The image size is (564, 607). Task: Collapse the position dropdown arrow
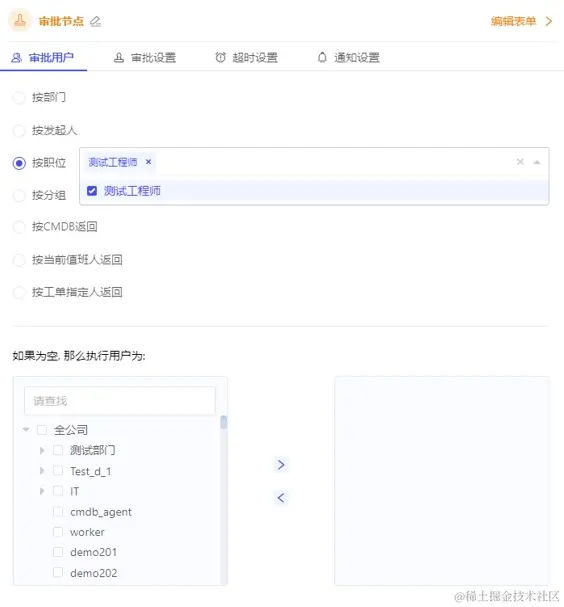click(537, 162)
